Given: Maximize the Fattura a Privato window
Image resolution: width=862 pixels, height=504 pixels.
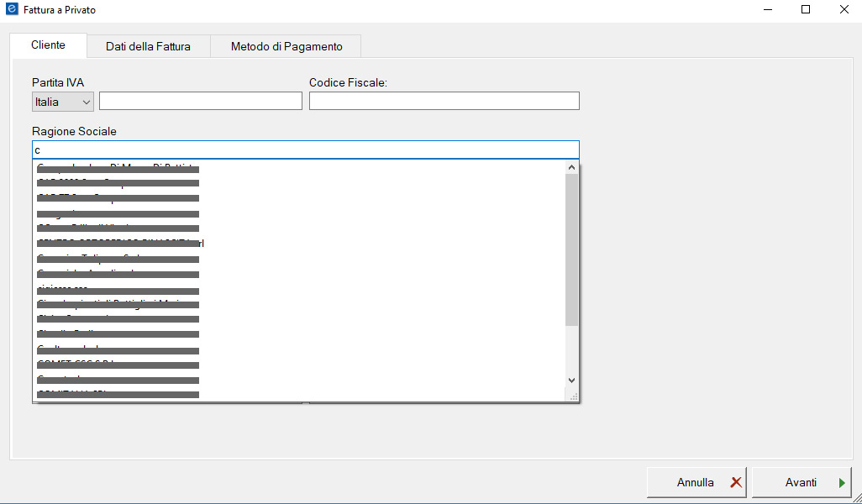Looking at the screenshot, I should (x=806, y=10).
